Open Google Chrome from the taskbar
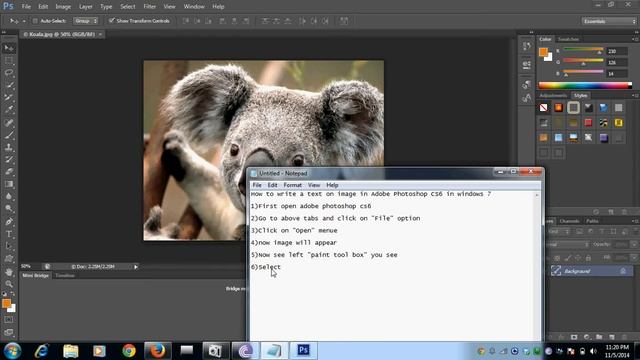Screen dimensions: 640x360 tap(129, 351)
